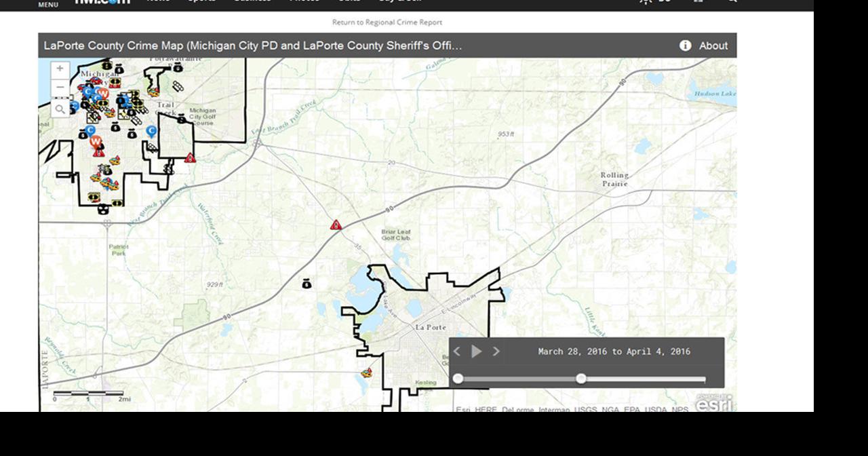Viewport: 868px width, 456px height.
Task: Click the 953 ft elevation label
Action: 506,134
